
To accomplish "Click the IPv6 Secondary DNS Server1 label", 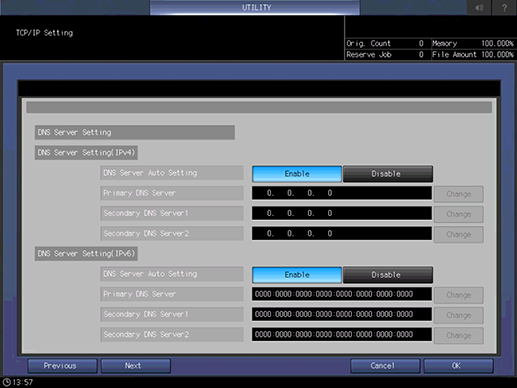I will (x=172, y=314).
